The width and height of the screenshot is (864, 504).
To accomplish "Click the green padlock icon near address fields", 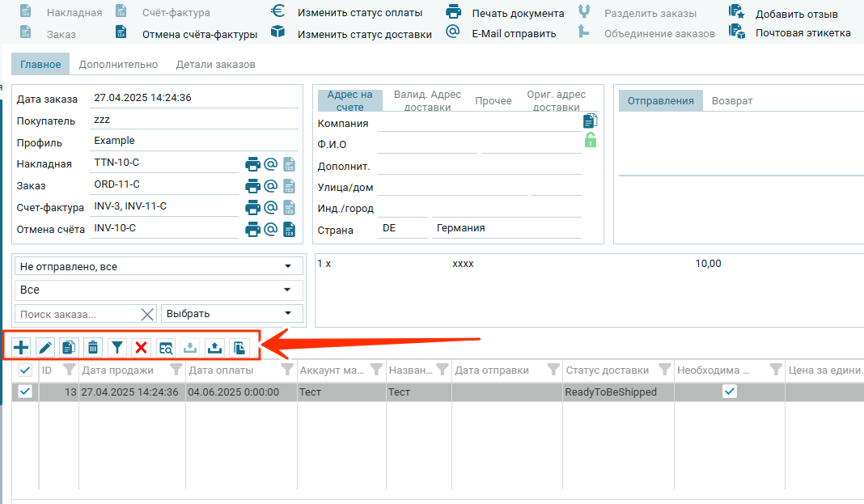I will pyautogui.click(x=591, y=140).
